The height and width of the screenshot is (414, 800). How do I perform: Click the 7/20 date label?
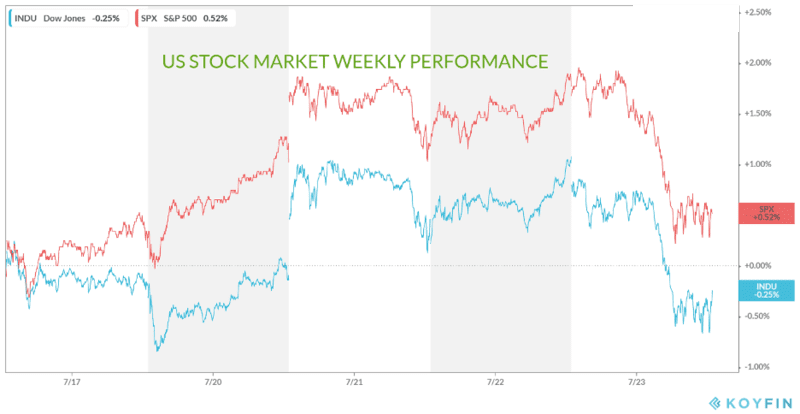(213, 381)
